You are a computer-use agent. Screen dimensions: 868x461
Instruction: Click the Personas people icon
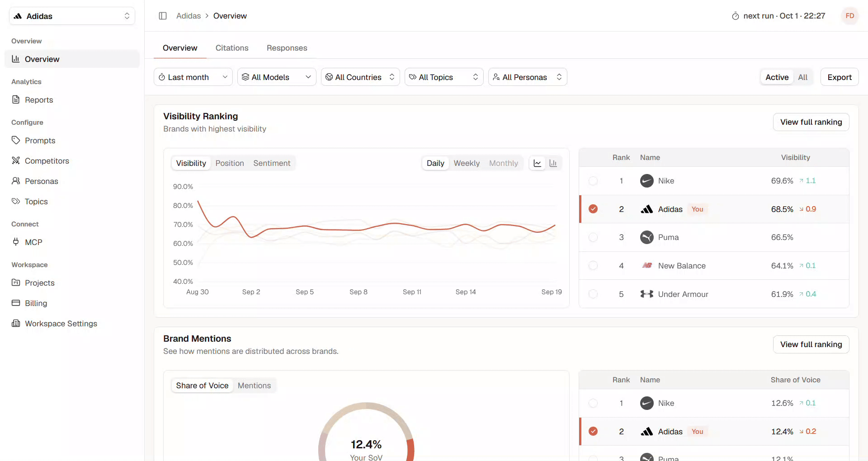tap(16, 181)
